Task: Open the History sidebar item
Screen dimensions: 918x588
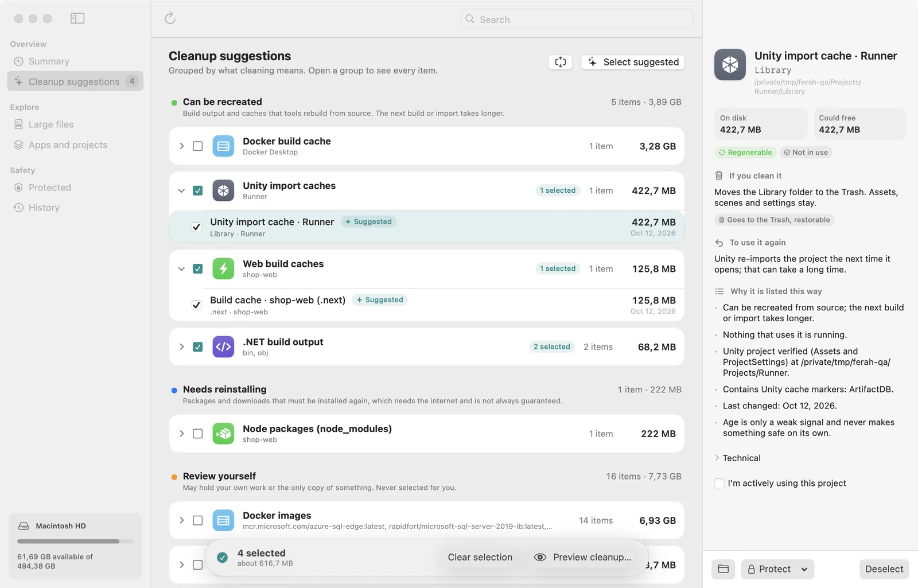Action: pos(75,208)
